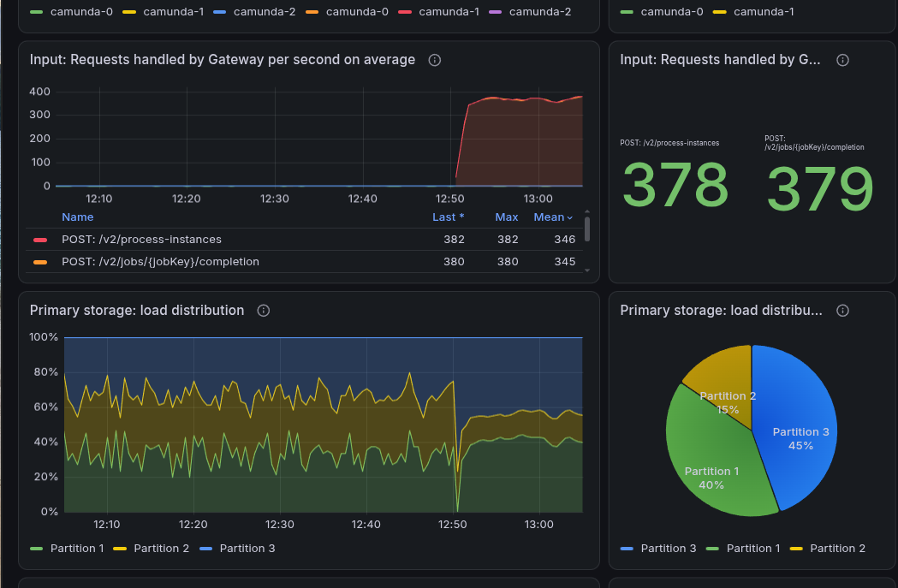Click the 379 jobs completion stat value
Image resolution: width=898 pixels, height=588 pixels.
point(819,189)
